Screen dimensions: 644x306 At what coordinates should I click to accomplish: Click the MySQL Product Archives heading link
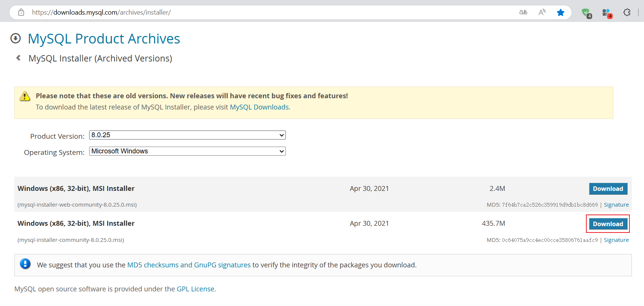pyautogui.click(x=104, y=39)
